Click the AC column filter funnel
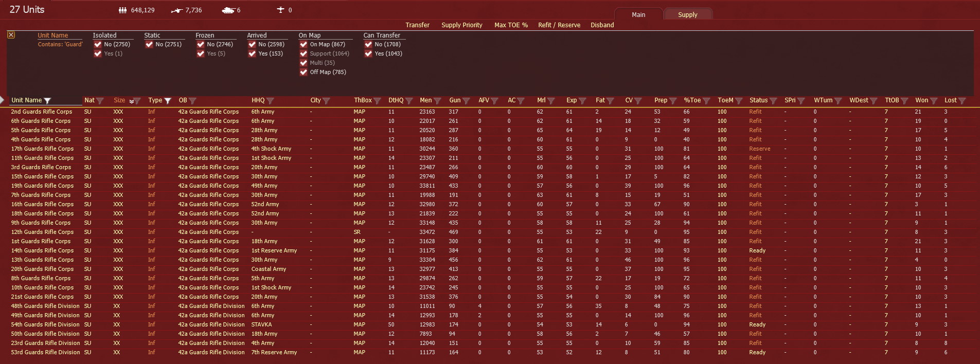 coord(521,101)
